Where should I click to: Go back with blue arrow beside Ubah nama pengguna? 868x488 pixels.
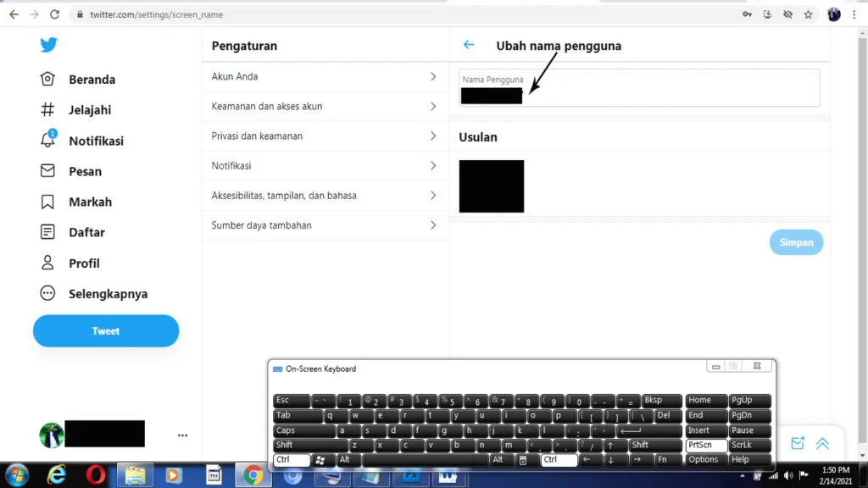tap(469, 45)
